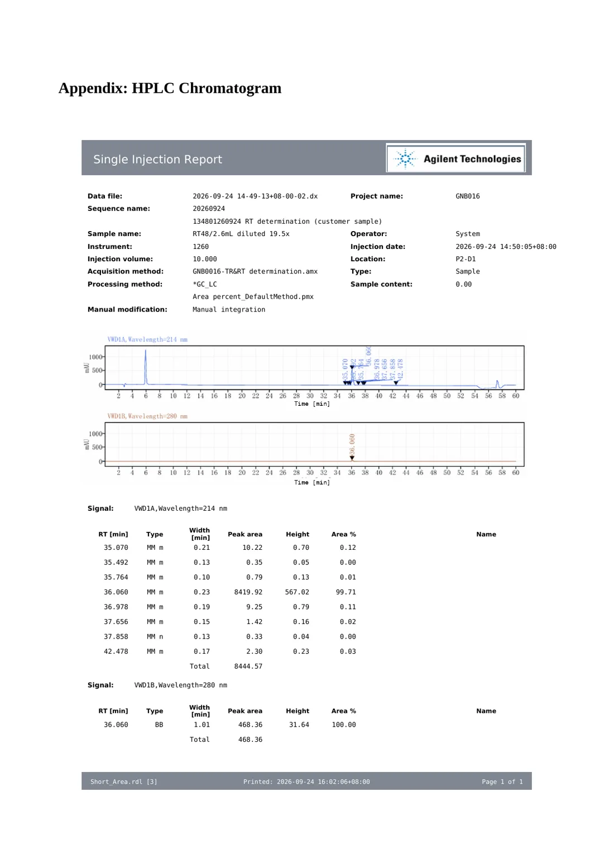
Task: Select the 468.36 peak area in 280 nm row
Action: [x=250, y=725]
